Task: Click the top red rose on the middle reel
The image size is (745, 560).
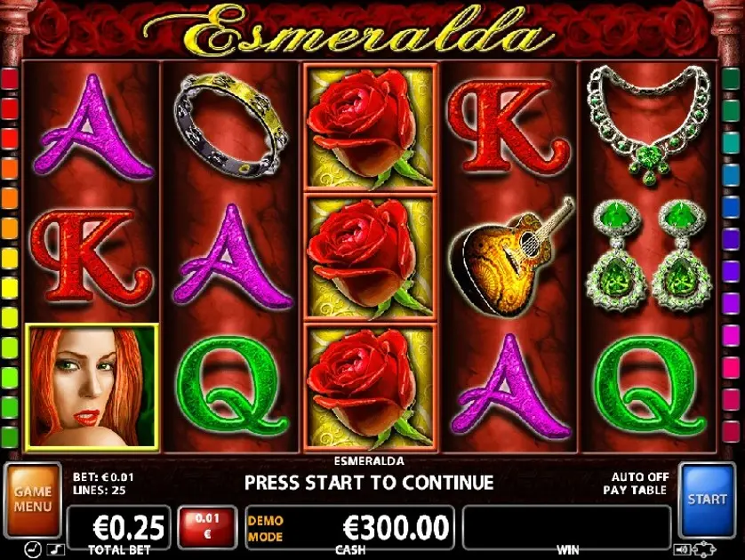Action: [x=370, y=127]
